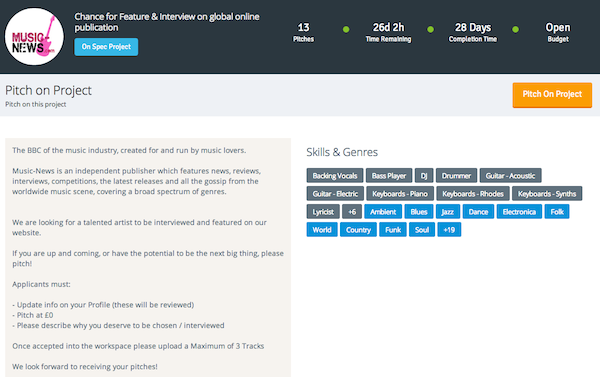Select the Funk genre tag
This screenshot has height=377, width=600.
[393, 230]
